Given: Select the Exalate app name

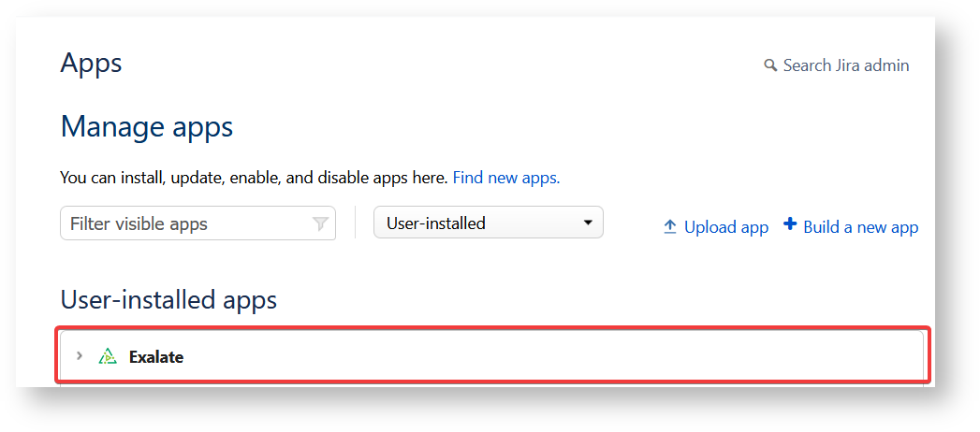Looking at the screenshot, I should click(156, 357).
